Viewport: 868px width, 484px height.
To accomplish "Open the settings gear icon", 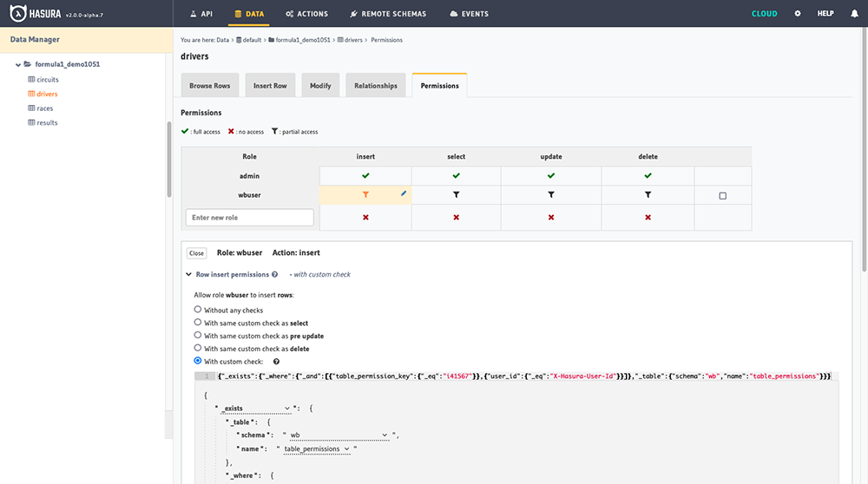I will [x=797, y=13].
